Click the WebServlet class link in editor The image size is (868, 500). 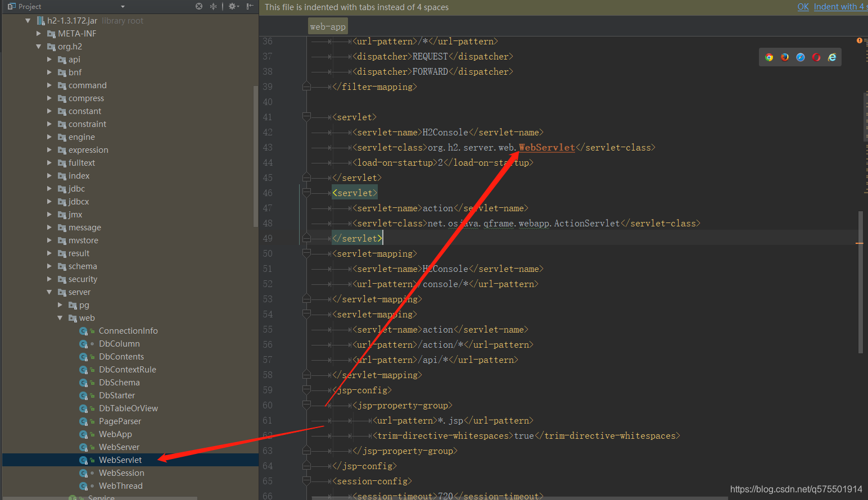(546, 147)
